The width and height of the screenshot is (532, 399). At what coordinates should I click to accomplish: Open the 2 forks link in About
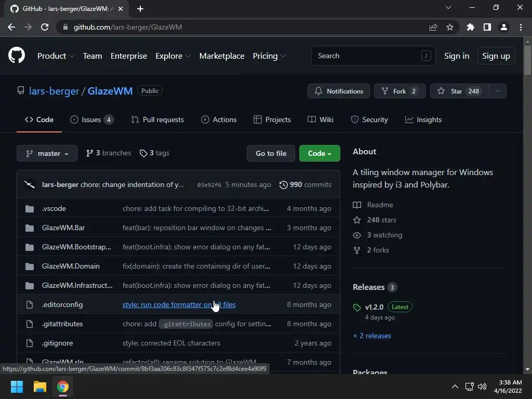click(x=371, y=250)
